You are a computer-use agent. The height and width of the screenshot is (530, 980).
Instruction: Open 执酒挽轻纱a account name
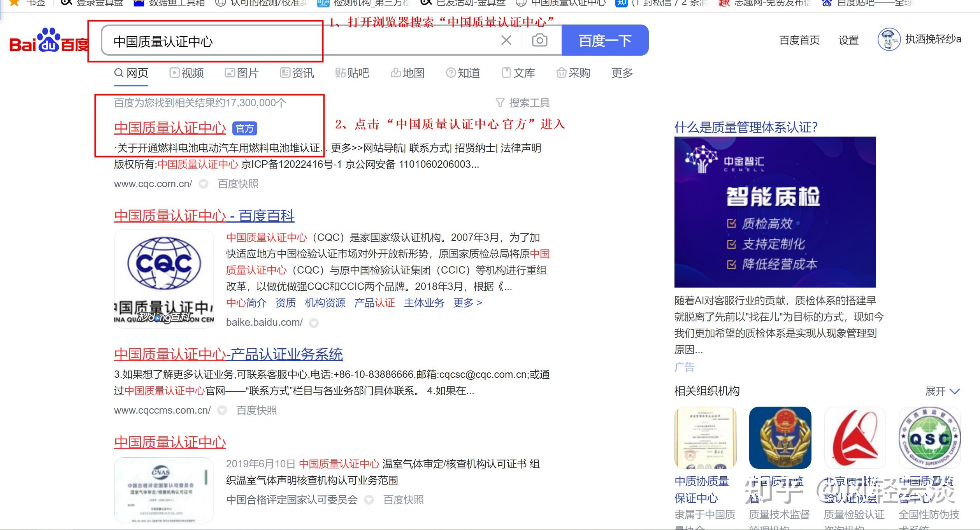click(933, 39)
